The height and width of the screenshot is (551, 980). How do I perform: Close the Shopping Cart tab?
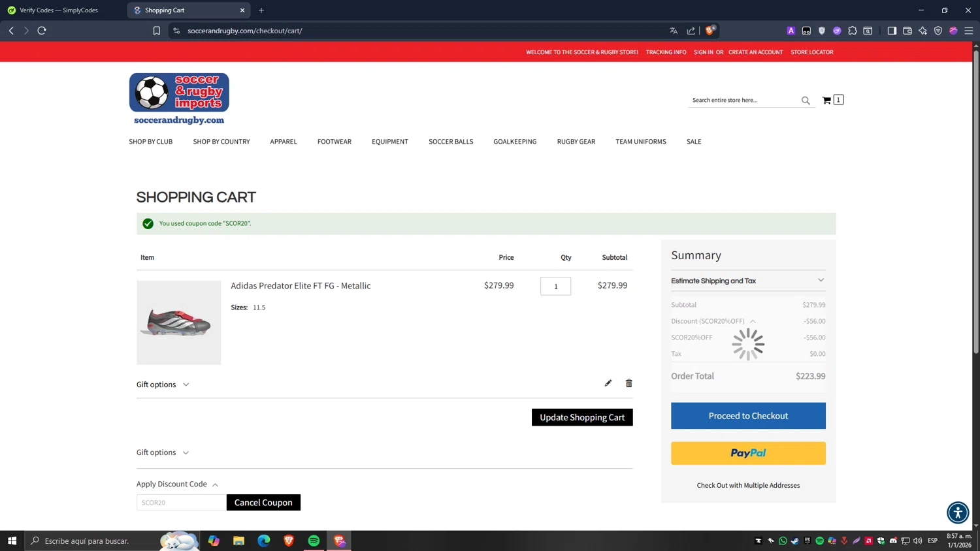click(242, 10)
